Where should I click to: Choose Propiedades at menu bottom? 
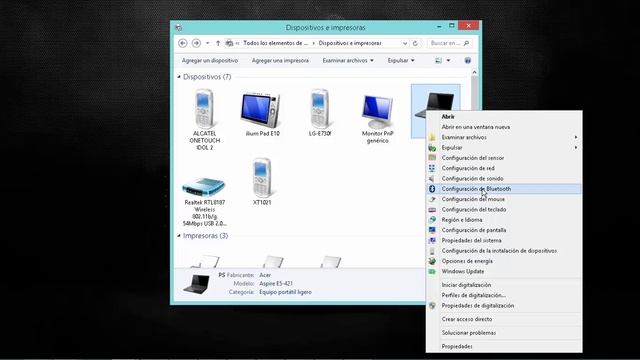click(457, 346)
